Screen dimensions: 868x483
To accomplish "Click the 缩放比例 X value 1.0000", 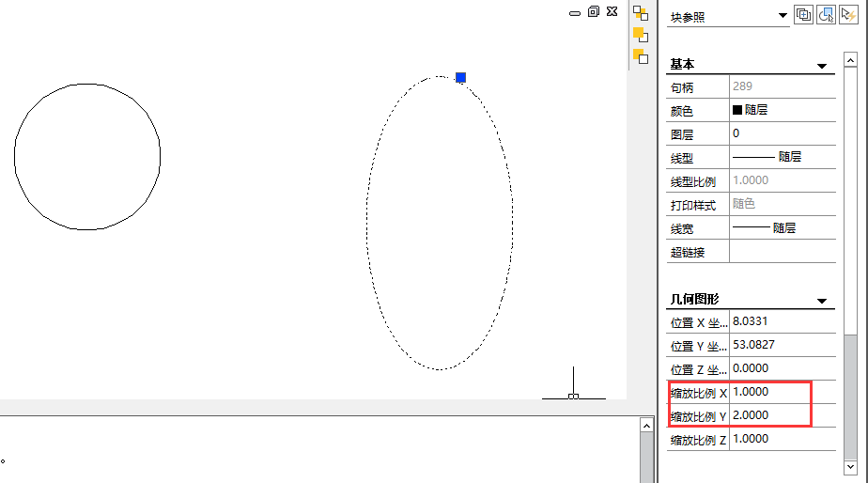I will pos(782,392).
